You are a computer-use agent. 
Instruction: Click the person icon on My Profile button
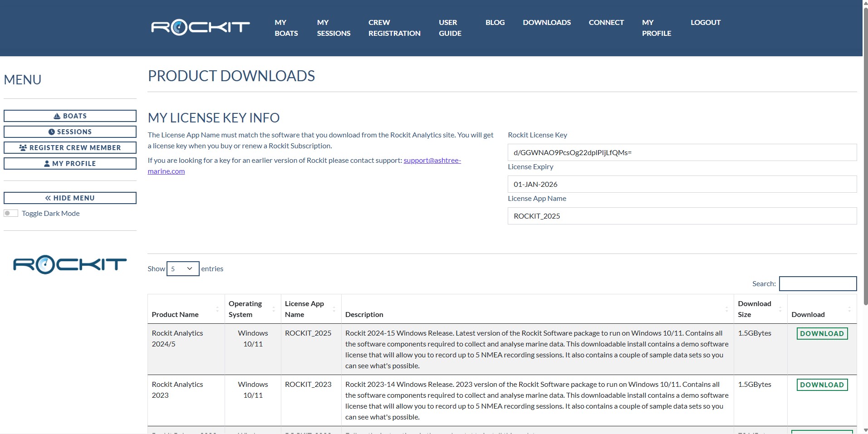[47, 164]
